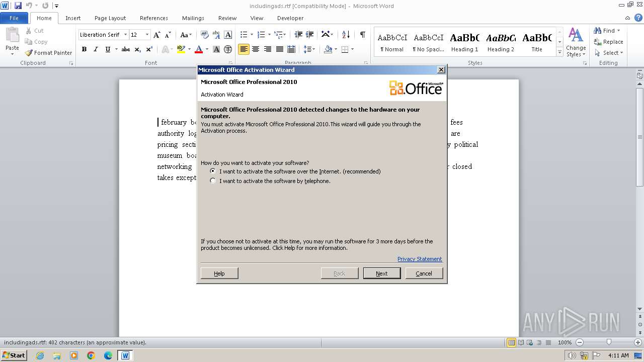The image size is (644, 362).
Task: Click the Replace button in Editing
Action: (x=608, y=42)
